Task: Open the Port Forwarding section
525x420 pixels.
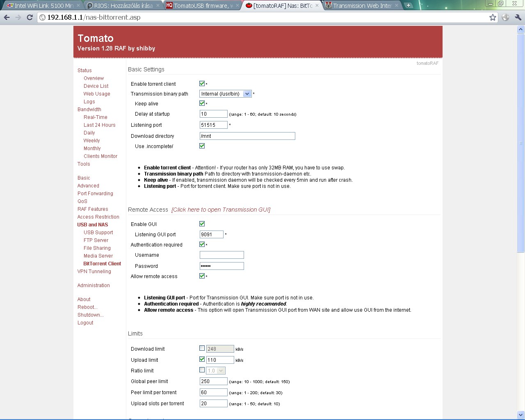Action: click(x=95, y=194)
